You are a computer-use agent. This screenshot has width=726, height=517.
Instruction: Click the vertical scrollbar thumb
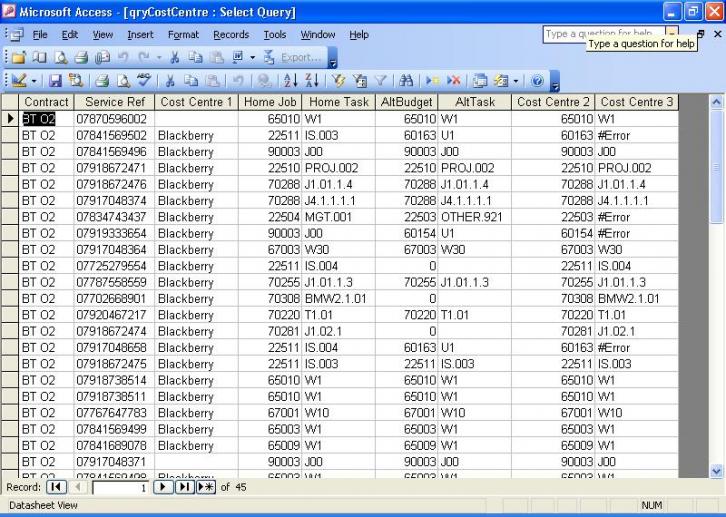pos(716,167)
